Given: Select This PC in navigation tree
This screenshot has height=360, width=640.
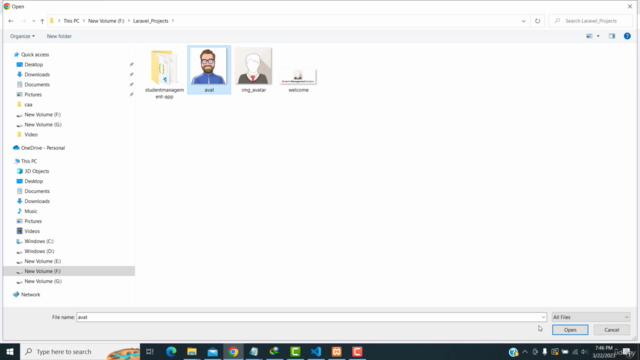Looking at the screenshot, I should pos(29,161).
